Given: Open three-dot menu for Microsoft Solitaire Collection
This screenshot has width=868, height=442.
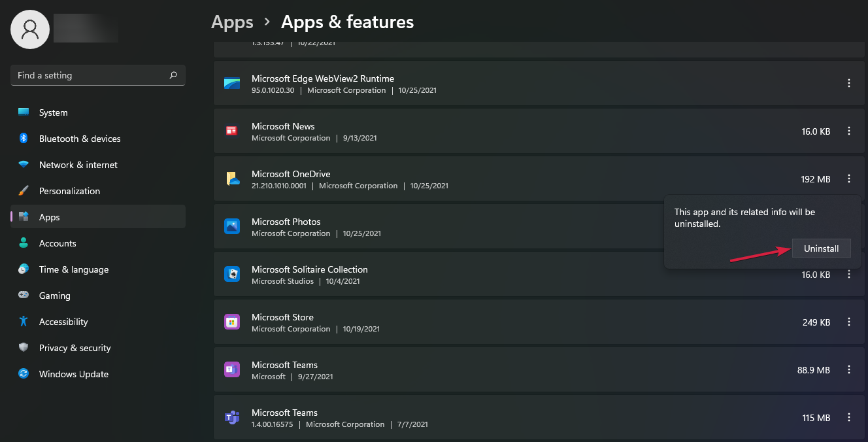Looking at the screenshot, I should pos(849,275).
